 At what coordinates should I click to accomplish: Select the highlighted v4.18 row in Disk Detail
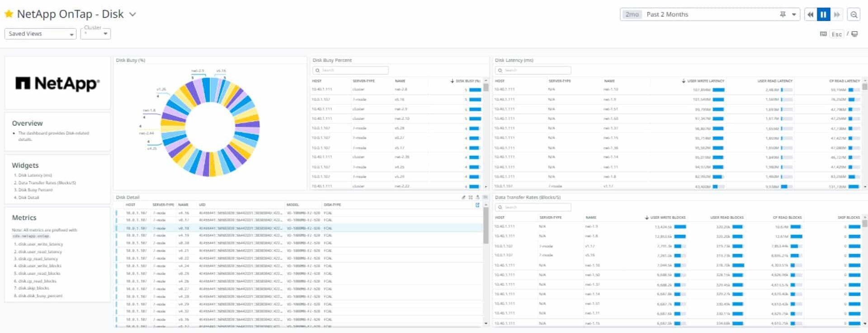[298, 228]
